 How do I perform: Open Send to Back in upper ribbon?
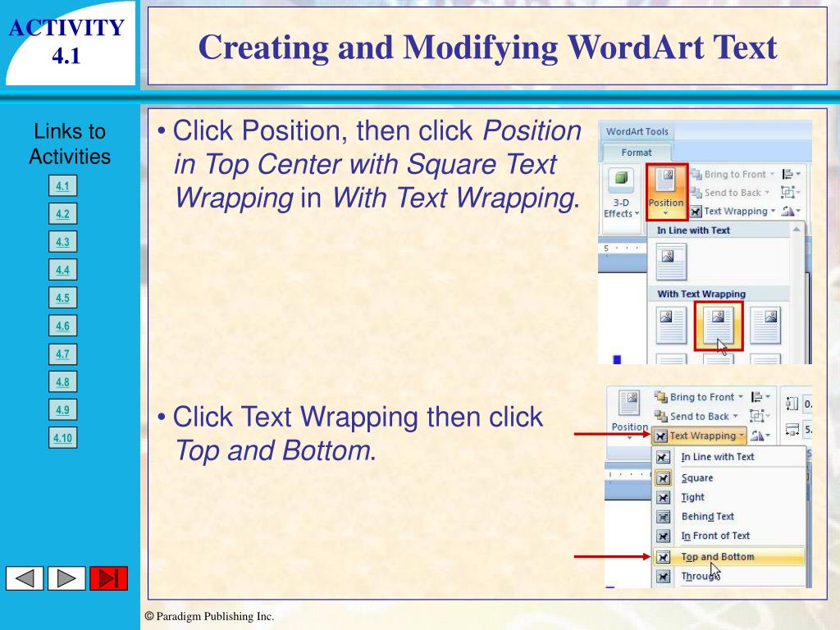[x=730, y=192]
